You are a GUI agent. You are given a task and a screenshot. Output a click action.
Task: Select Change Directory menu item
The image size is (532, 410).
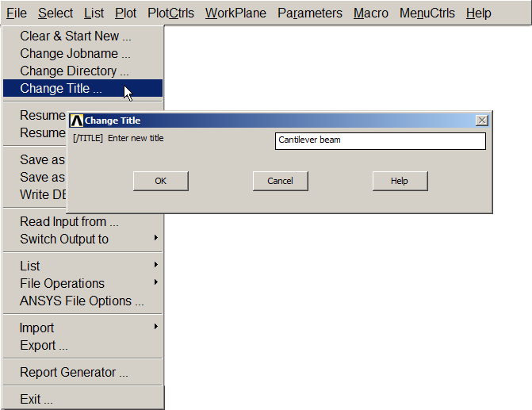point(74,71)
